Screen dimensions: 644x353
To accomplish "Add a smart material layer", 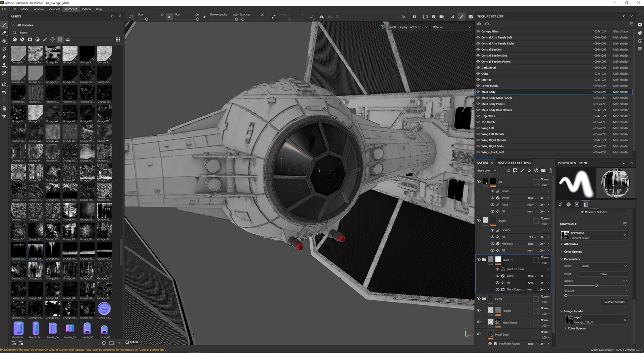I will tap(536, 171).
